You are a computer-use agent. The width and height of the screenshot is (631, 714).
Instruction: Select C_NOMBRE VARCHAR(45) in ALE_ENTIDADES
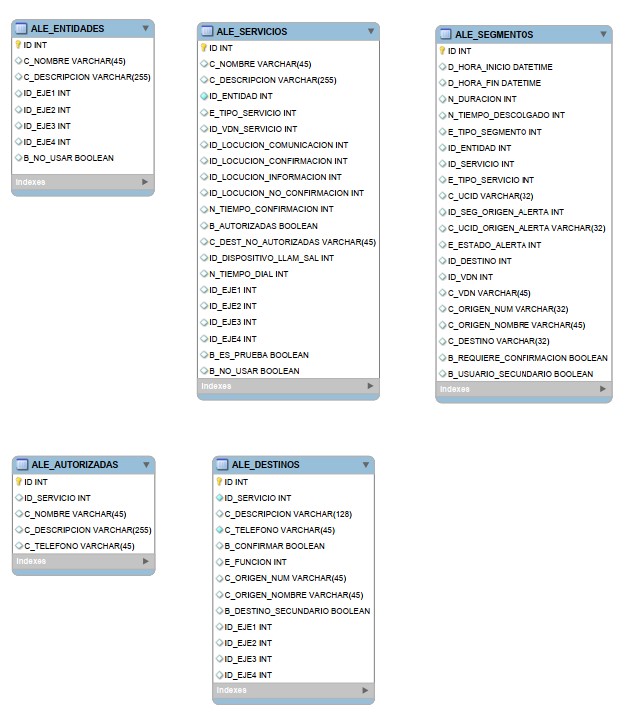tap(75, 61)
